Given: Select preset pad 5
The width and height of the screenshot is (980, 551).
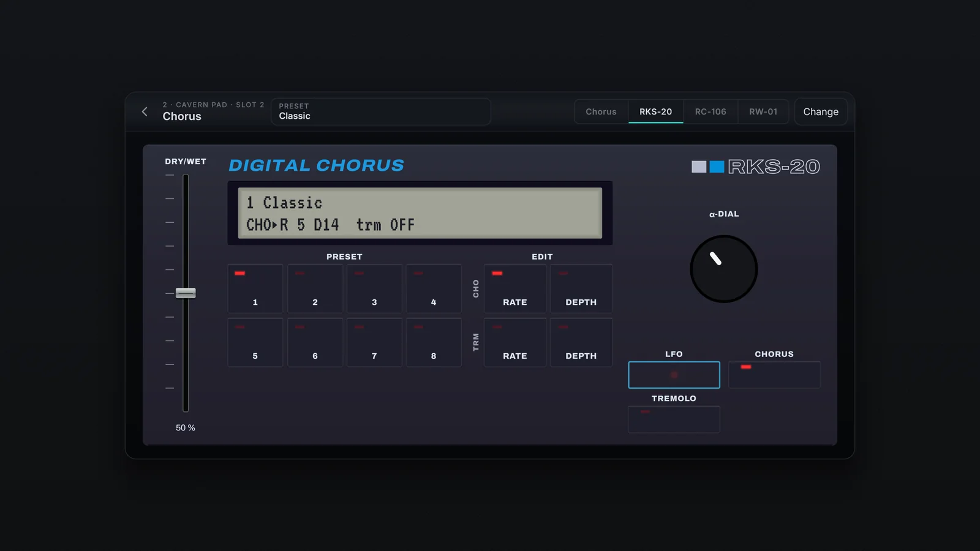Looking at the screenshot, I should [255, 342].
